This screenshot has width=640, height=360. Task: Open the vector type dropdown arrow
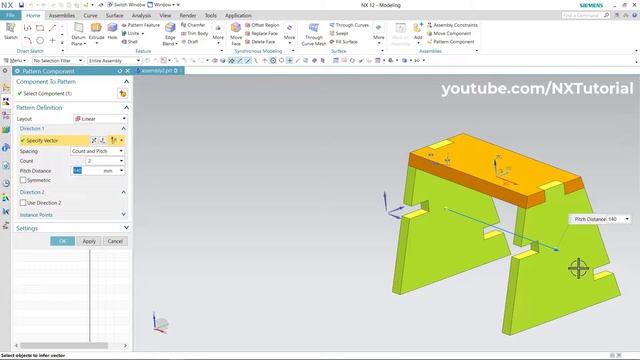[121, 140]
